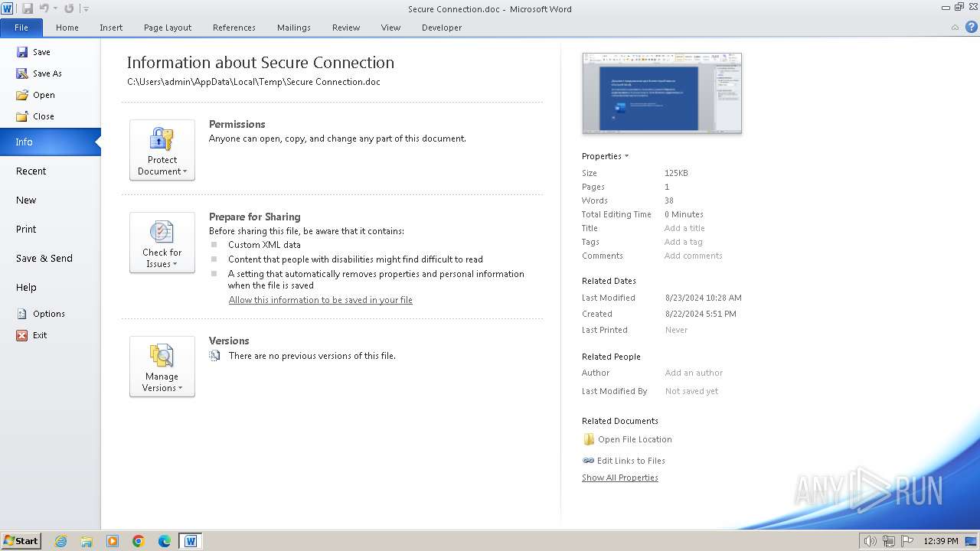Switch to the Mailings ribbon tab

pos(294,28)
